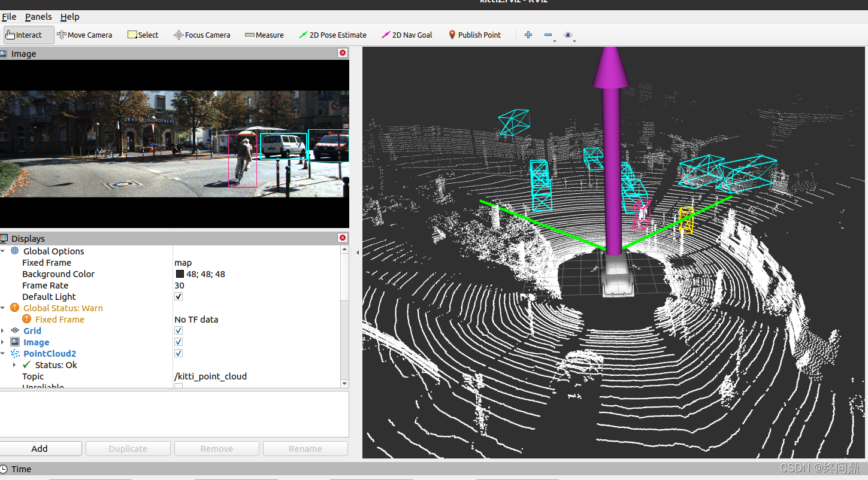The height and width of the screenshot is (480, 868).
Task: Open the eye view options icon
Action: tap(568, 35)
